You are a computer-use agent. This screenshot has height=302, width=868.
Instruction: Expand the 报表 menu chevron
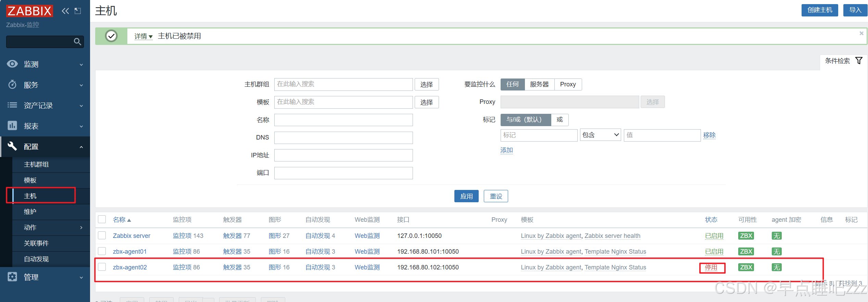[81, 126]
